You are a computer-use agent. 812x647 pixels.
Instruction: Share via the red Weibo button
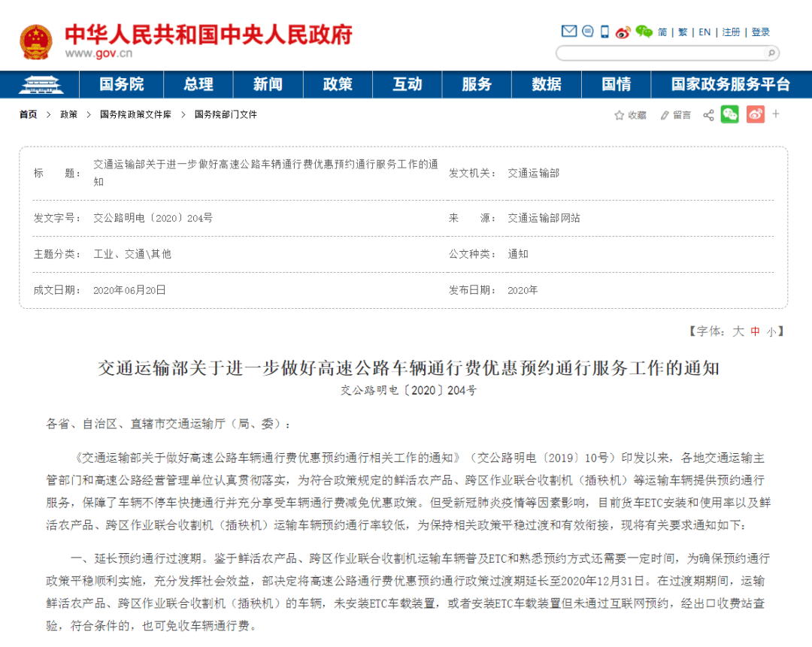756,114
